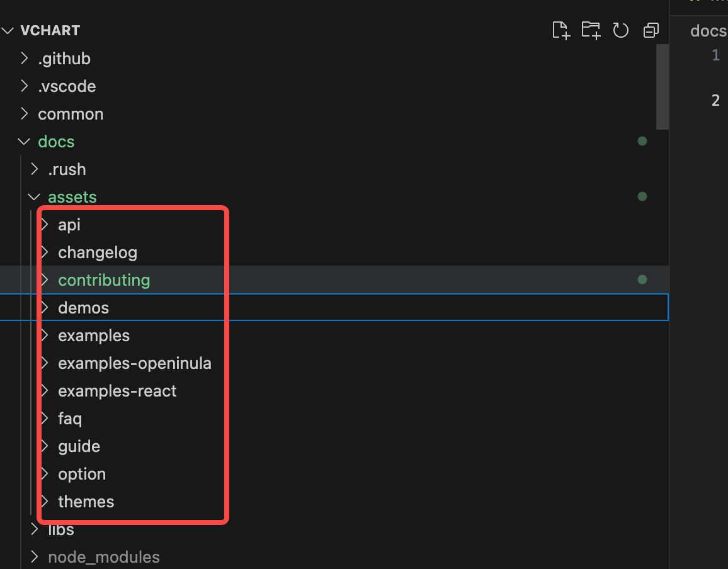Select the examples-react folder
This screenshot has height=569, width=728.
pyautogui.click(x=117, y=392)
